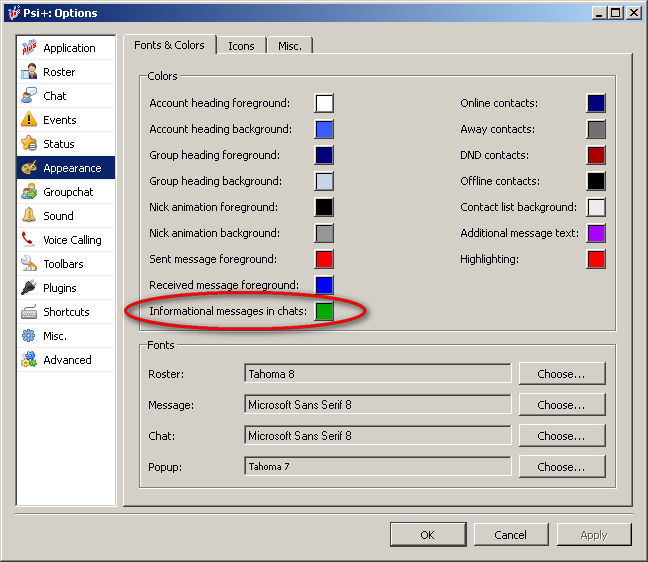Open the Advanced options icon
Image resolution: width=648 pixels, height=562 pixels.
pyautogui.click(x=28, y=360)
